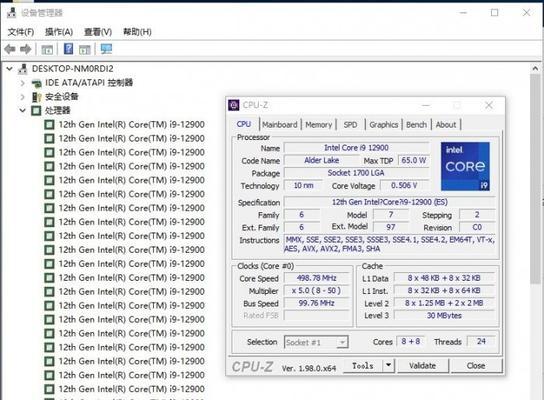Click the show/hide console tree toolbar icon

pos(47,50)
